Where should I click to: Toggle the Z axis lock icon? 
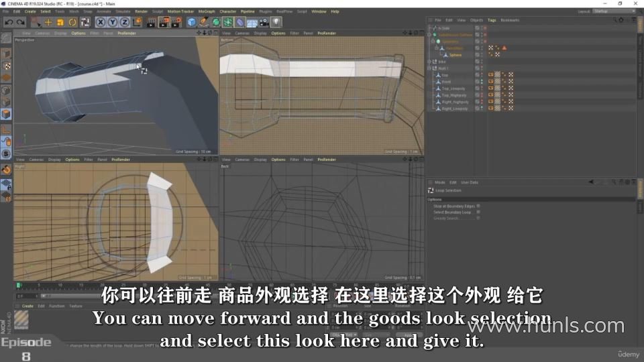coord(124,22)
